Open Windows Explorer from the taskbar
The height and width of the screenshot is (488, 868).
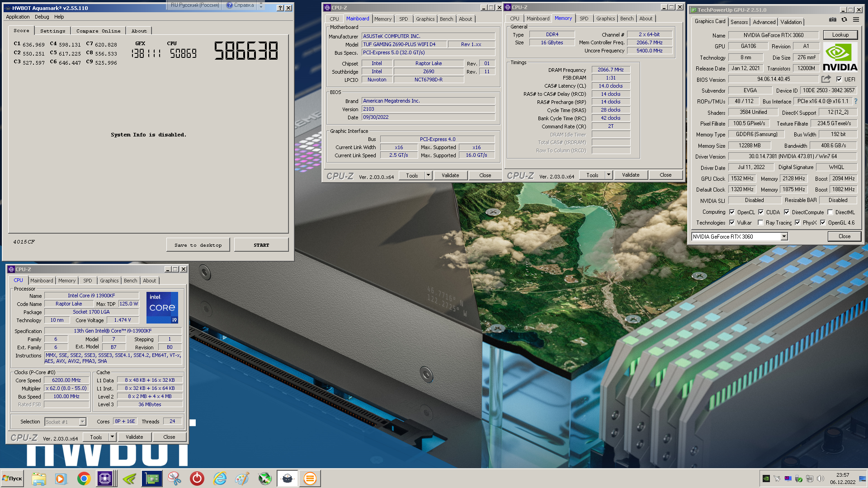click(x=39, y=479)
